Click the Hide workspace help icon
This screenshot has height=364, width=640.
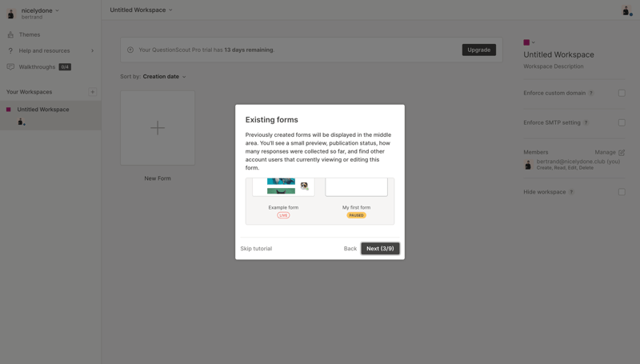pos(571,192)
